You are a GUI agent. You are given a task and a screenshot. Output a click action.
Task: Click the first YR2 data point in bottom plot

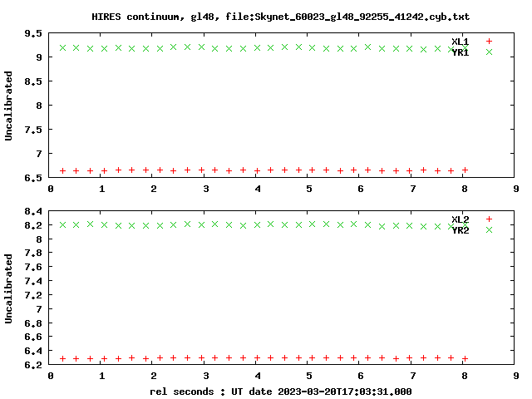point(63,225)
